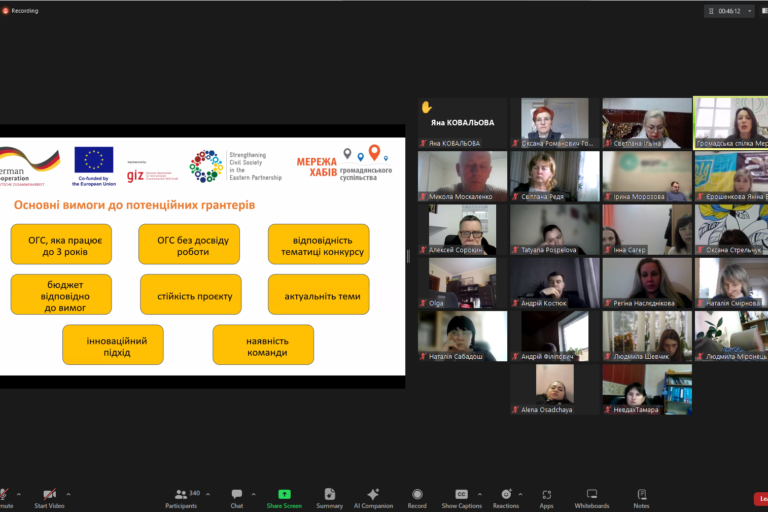
Task: Expand the Show Captions options arrow
Action: (480, 494)
